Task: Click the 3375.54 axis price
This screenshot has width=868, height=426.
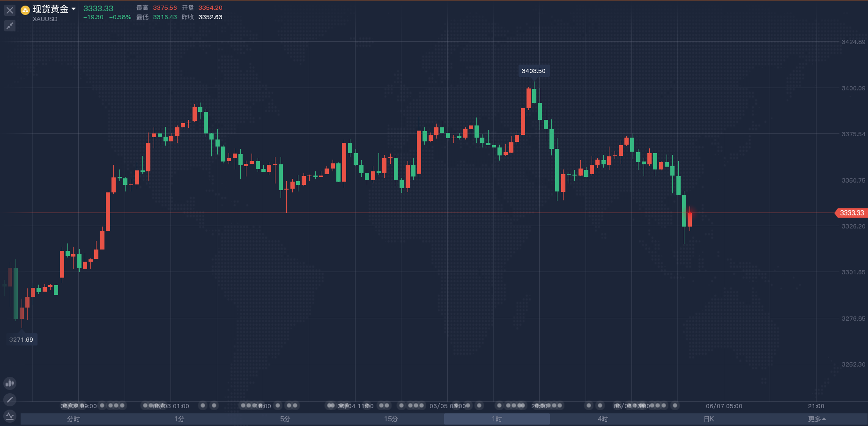Action: point(853,134)
